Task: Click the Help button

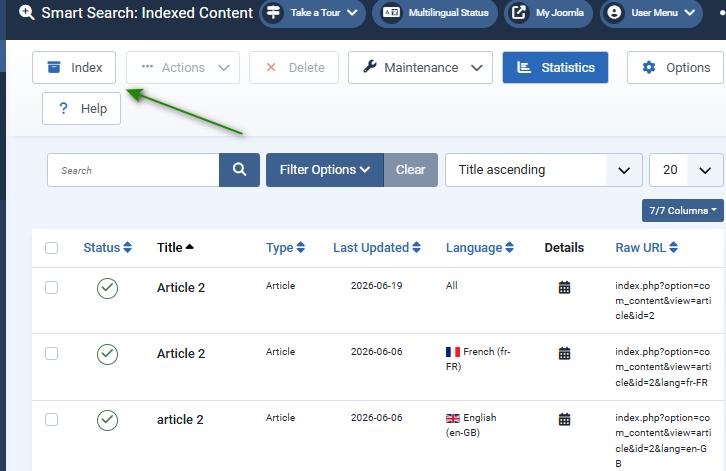Action: click(x=81, y=108)
